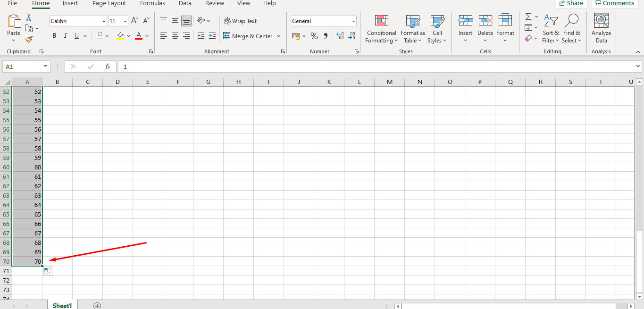
Task: Click the Increase Font Size icon
Action: point(135,21)
